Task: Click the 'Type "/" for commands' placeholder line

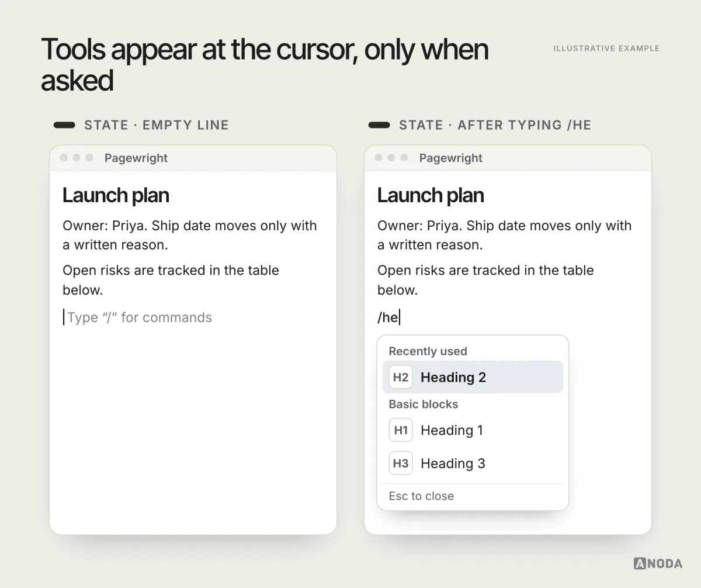Action: (138, 317)
